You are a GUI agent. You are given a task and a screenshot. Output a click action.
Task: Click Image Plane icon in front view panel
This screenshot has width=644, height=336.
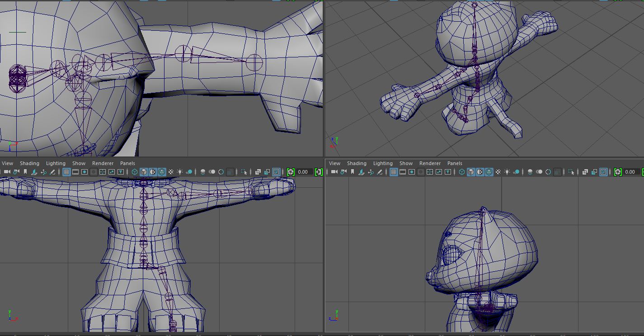pyautogui.click(x=34, y=172)
